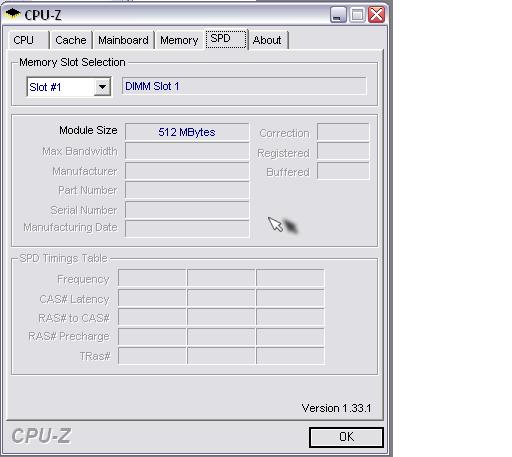
Task: Open the Slot #1 dropdown arrow
Action: (102, 87)
